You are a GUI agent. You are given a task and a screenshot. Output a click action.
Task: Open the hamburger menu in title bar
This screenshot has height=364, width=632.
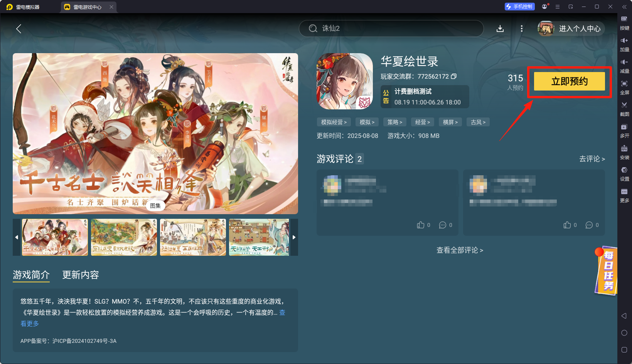(x=558, y=7)
